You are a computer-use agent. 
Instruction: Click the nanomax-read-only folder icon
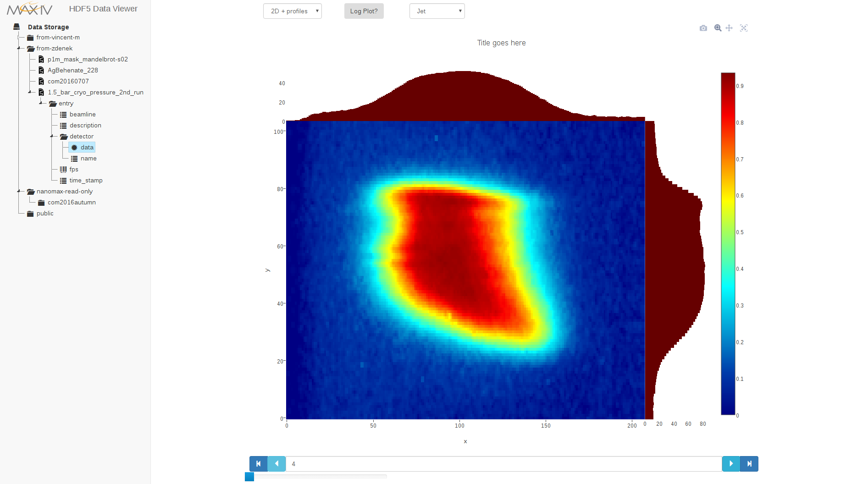tap(31, 192)
